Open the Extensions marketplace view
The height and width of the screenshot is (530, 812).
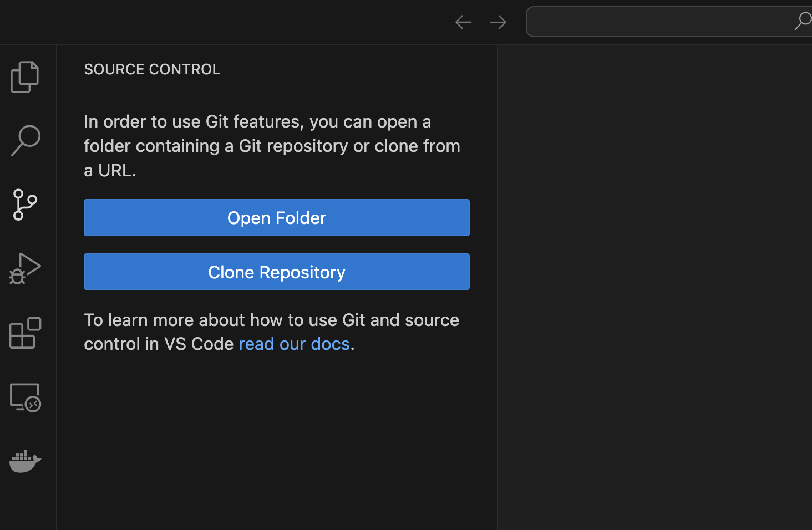(x=25, y=333)
